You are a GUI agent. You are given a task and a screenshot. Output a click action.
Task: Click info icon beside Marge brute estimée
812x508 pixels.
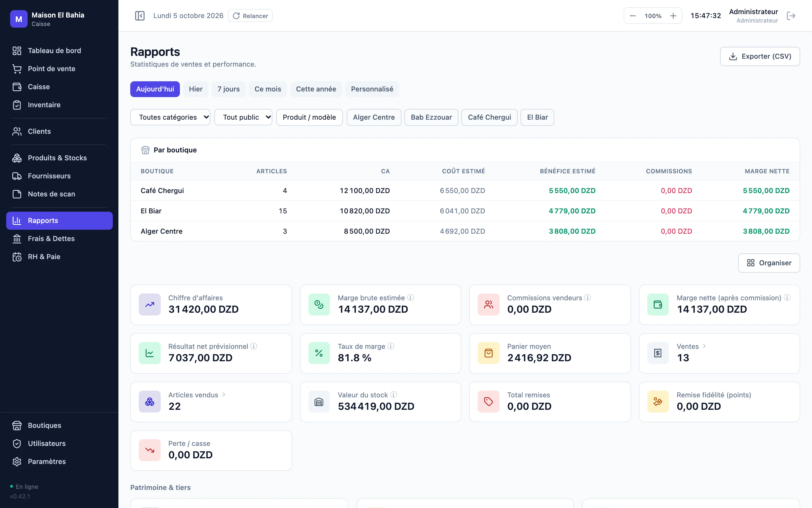click(410, 298)
